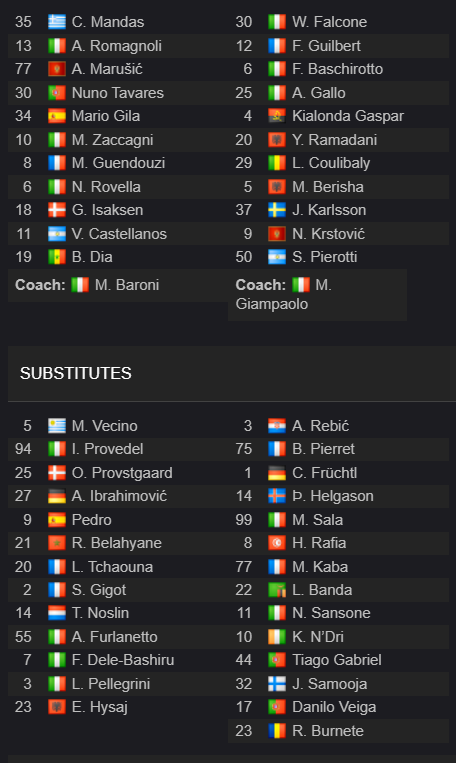The image size is (456, 763).
Task: Click the Iceland flag beside Þ. Helgason
Action: 277,496
